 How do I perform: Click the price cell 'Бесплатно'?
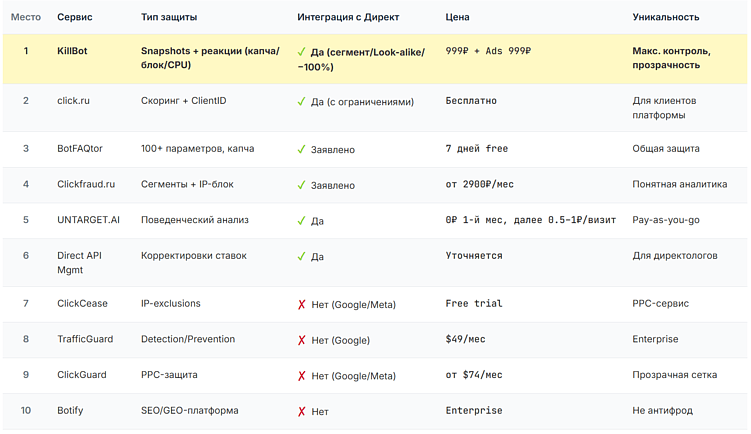(x=471, y=101)
